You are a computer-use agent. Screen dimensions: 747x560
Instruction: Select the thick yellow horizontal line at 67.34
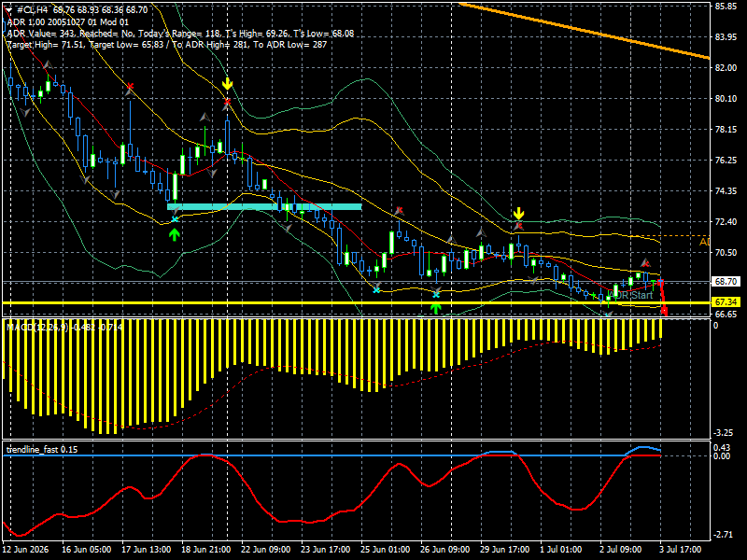356,302
